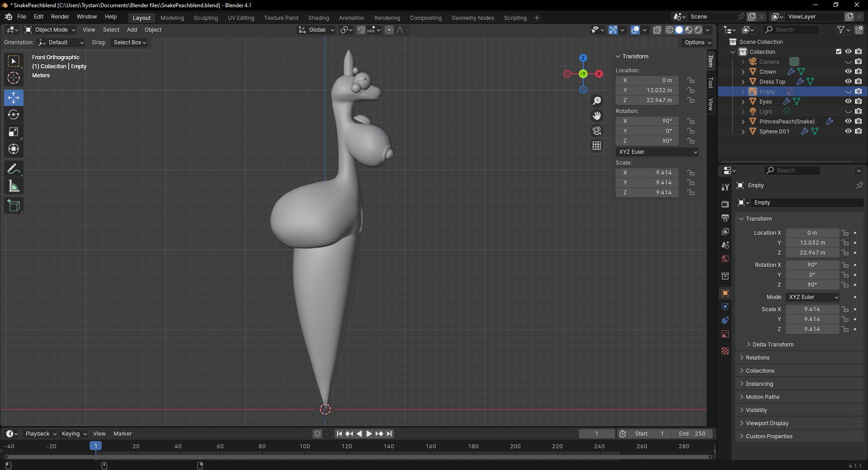The height and width of the screenshot is (470, 868).
Task: Choose the Add Cube tool
Action: point(14,206)
